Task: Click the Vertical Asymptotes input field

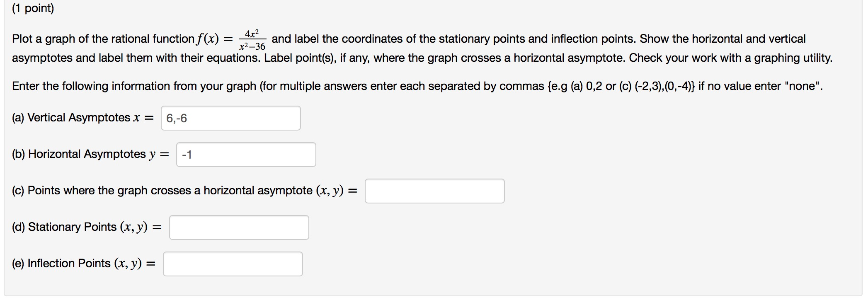Action: click(231, 118)
